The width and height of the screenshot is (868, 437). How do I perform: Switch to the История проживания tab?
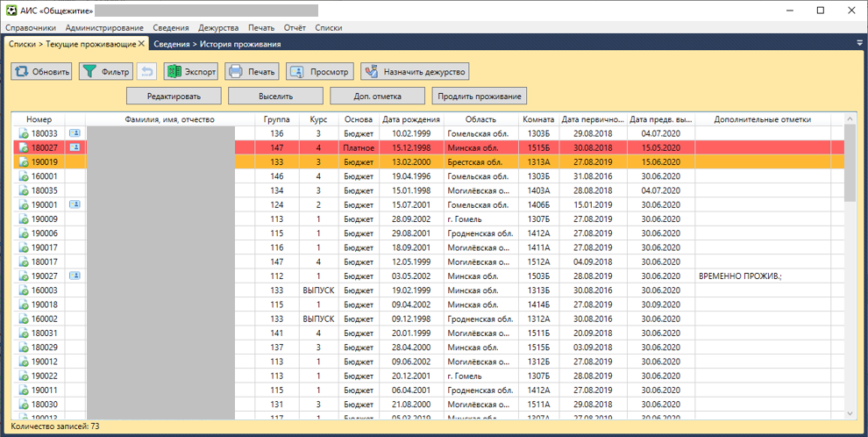(x=217, y=43)
